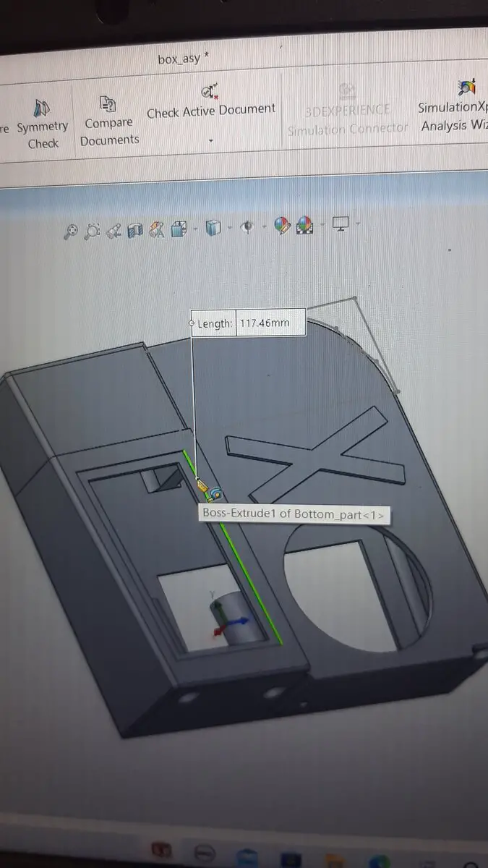Expand Apply Scene dropdown arrow
488x868 pixels.
(322, 226)
